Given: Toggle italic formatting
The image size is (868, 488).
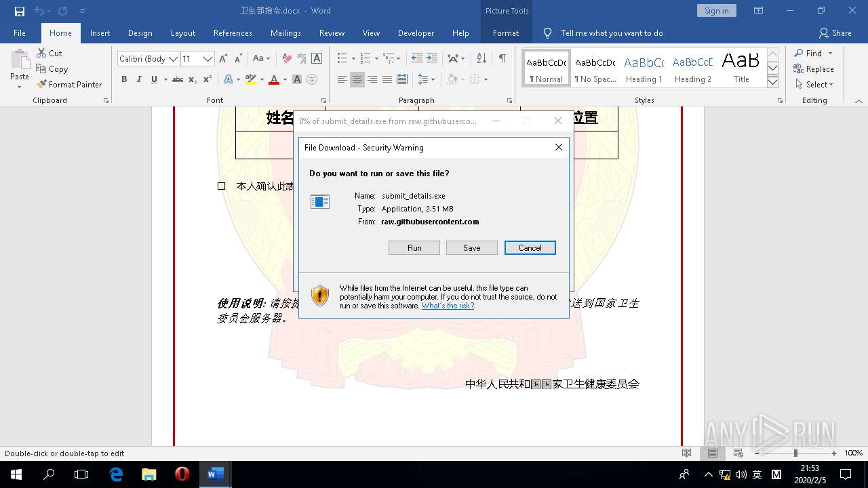Looking at the screenshot, I should pos(139,79).
